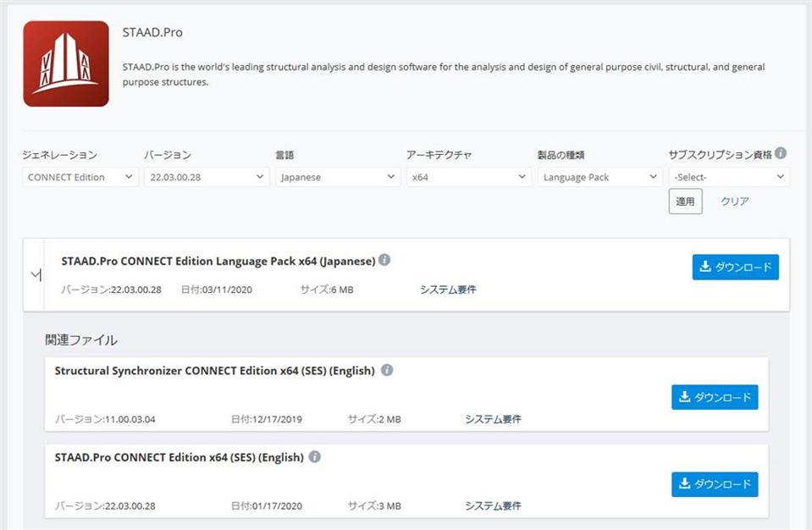Image resolution: width=812 pixels, height=530 pixels.
Task: Click the date text 01/17/2020
Action: (277, 505)
